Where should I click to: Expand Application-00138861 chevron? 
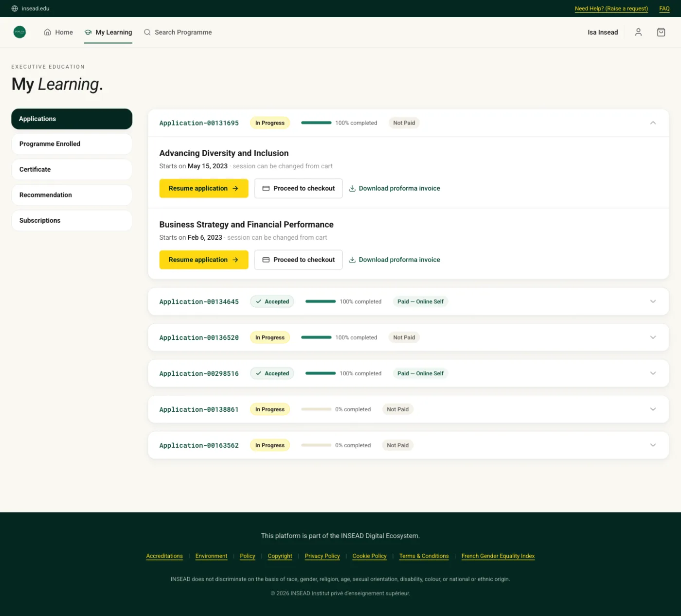pyautogui.click(x=653, y=409)
